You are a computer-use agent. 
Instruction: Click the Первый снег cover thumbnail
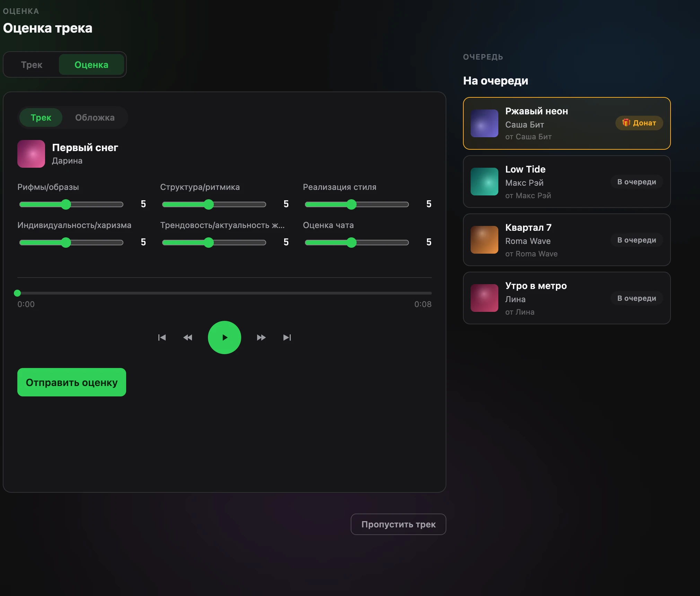[31, 154]
